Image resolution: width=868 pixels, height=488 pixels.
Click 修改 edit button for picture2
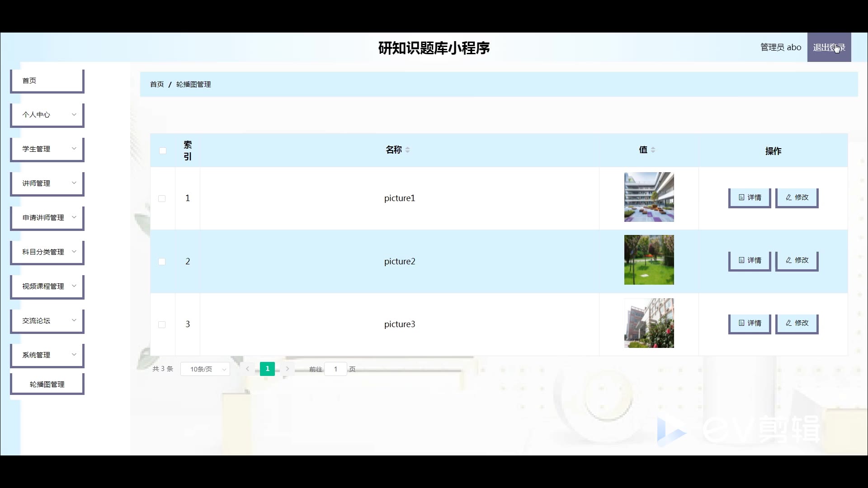point(797,260)
